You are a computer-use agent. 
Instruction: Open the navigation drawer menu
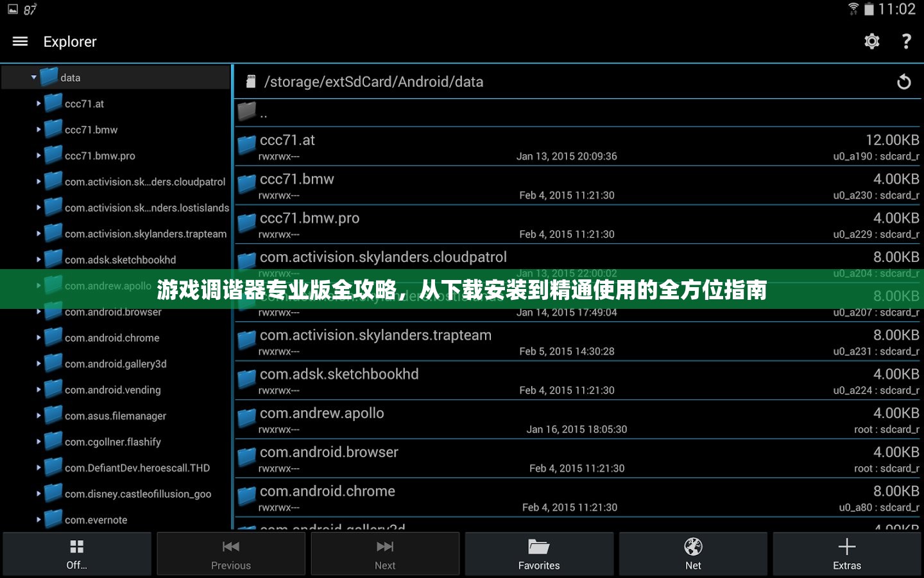[20, 41]
